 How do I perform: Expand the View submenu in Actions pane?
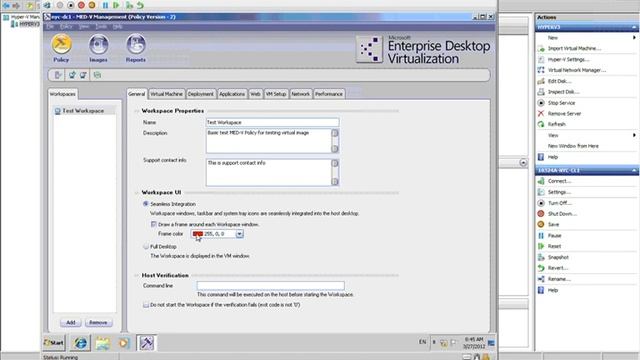pyautogui.click(x=634, y=135)
